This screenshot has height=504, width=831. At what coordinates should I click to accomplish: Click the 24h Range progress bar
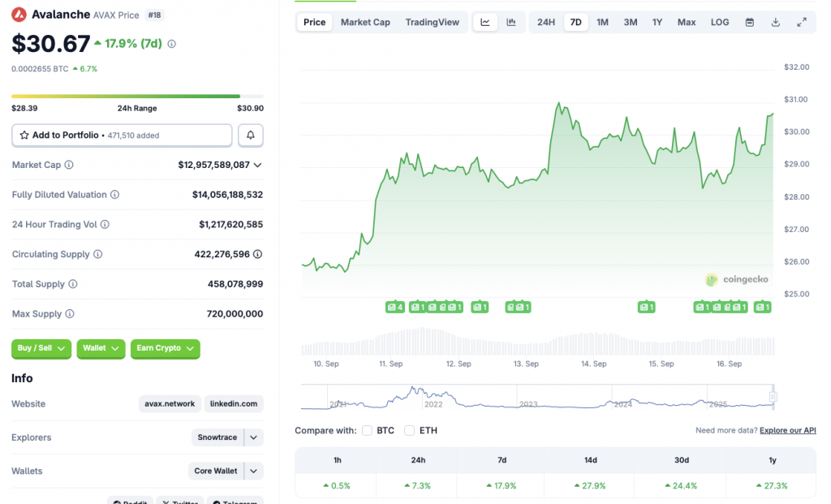(137, 97)
